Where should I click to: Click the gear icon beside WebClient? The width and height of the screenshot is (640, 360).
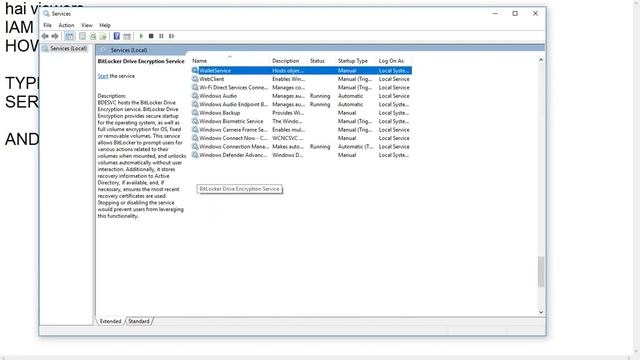coord(195,79)
